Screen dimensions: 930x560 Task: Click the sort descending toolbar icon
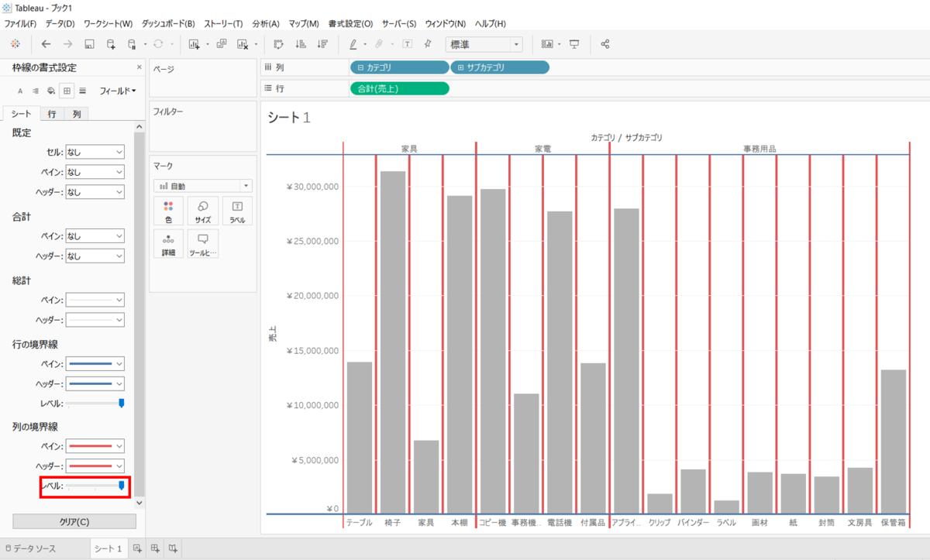point(322,44)
